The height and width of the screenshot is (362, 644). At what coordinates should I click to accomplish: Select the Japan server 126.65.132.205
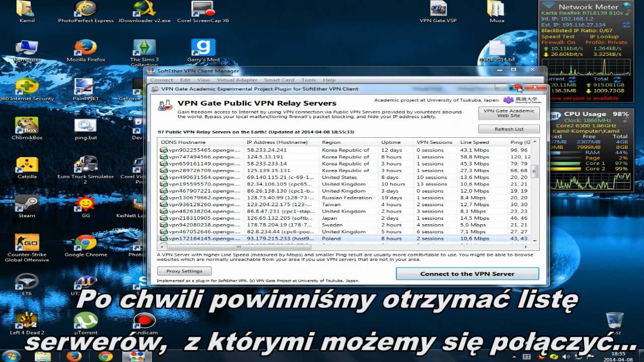click(345, 218)
